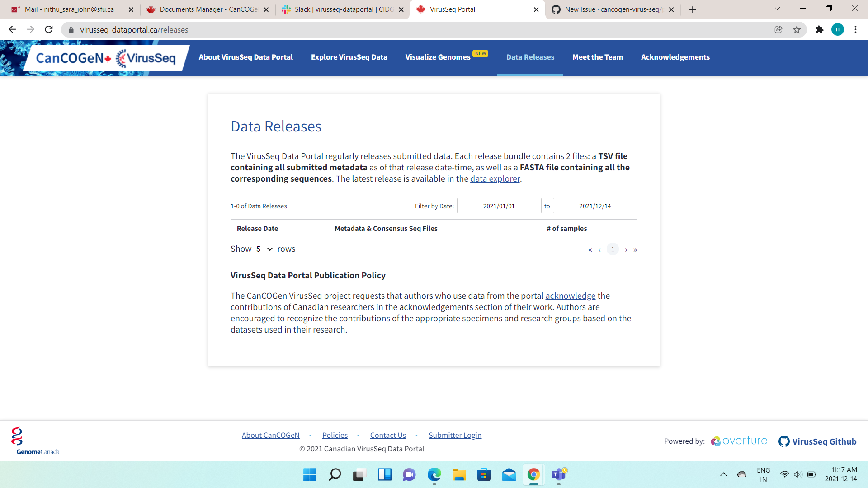Open the browser tab search chevron
The height and width of the screenshot is (488, 868).
click(777, 9)
